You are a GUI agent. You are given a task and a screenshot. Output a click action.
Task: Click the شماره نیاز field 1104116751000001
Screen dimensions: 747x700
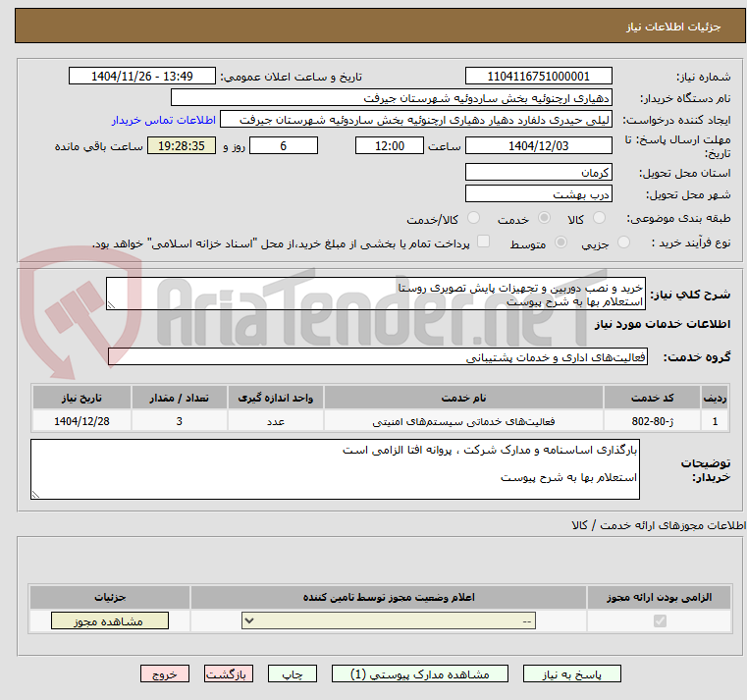pos(538,77)
